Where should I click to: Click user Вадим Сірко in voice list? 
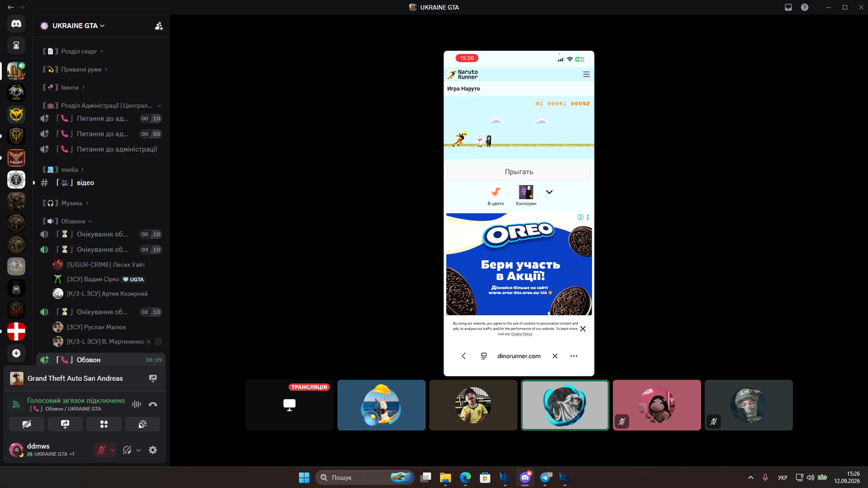(x=107, y=279)
